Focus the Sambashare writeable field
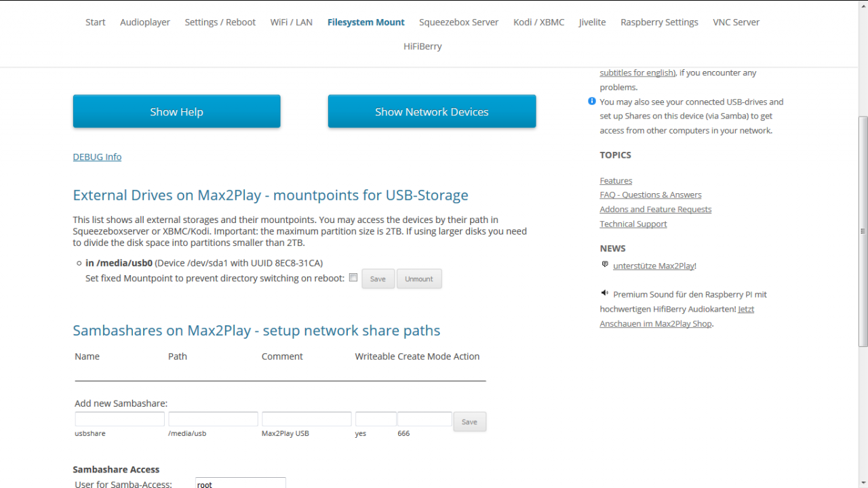 tap(376, 419)
